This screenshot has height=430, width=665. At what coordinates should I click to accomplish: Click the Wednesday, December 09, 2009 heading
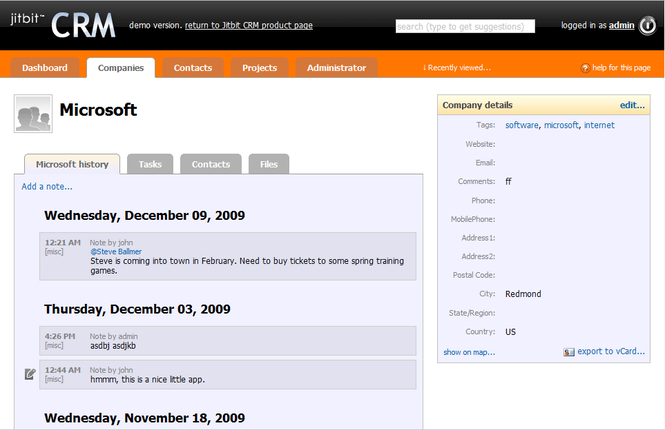(145, 215)
